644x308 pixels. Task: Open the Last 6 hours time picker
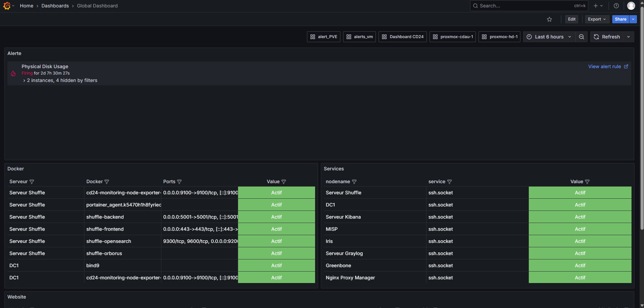[549, 37]
